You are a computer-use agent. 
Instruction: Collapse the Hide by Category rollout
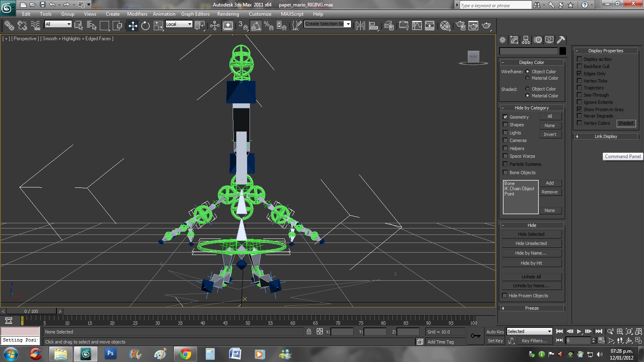[x=532, y=108]
